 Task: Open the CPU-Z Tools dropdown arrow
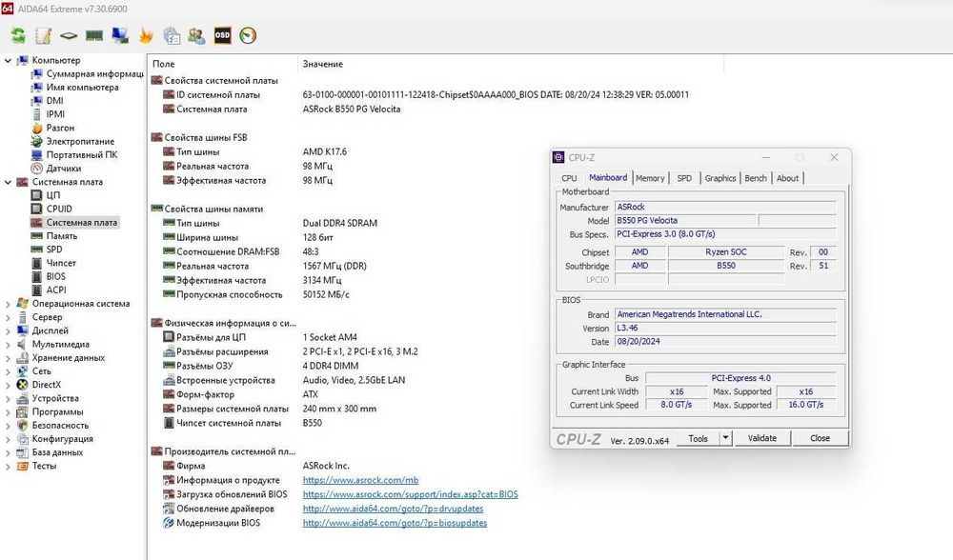pos(725,438)
